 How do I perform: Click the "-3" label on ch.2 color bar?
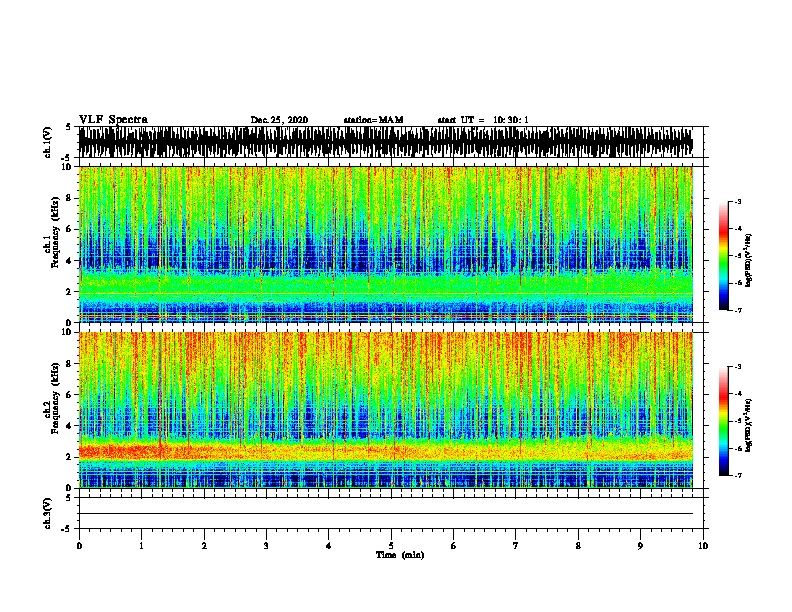point(737,367)
